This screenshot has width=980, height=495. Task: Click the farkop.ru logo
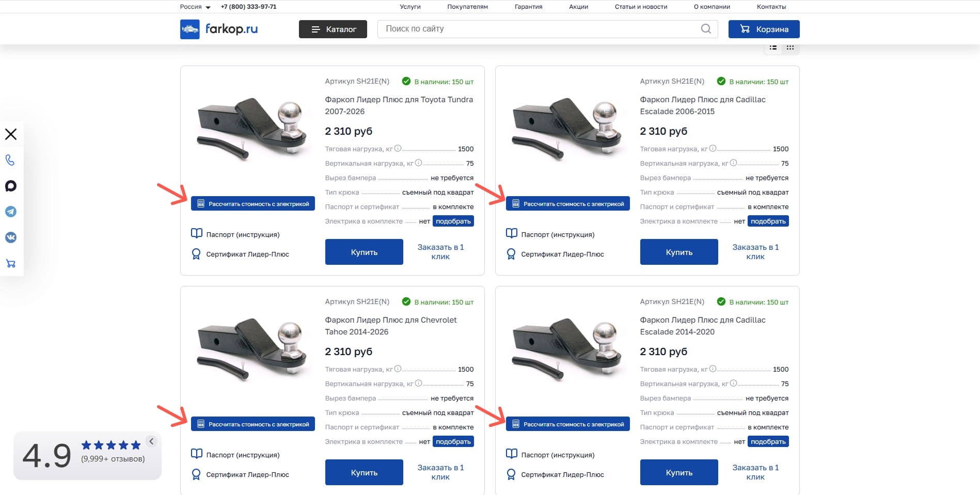pyautogui.click(x=219, y=29)
